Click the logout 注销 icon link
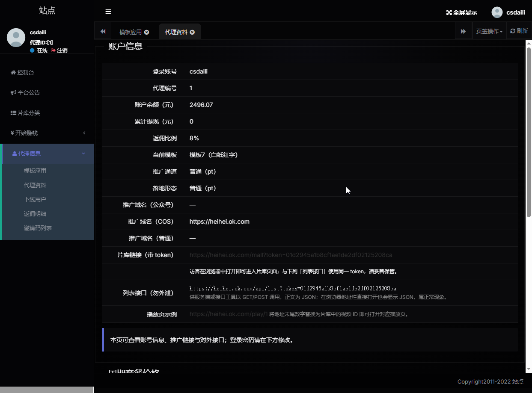The height and width of the screenshot is (393, 532). coord(59,50)
